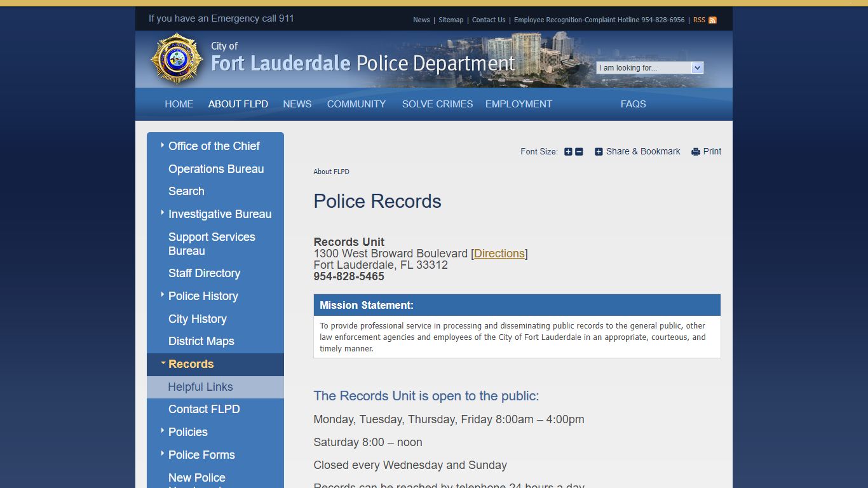Go to HOME in main navigation

pos(179,104)
